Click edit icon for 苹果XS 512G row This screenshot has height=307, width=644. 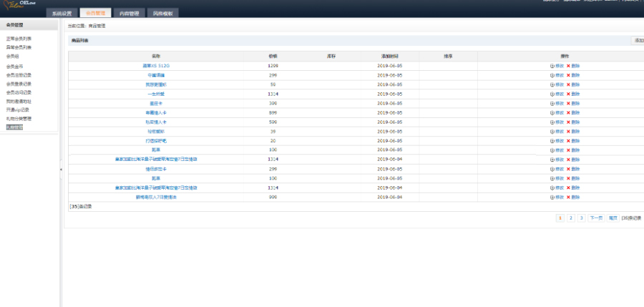[x=552, y=66]
